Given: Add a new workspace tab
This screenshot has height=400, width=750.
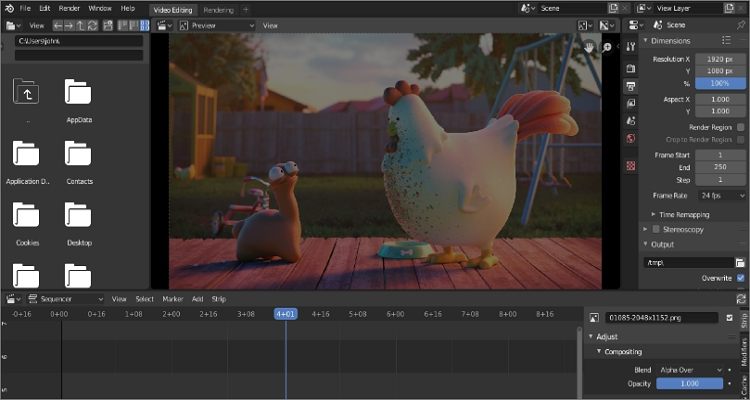Looking at the screenshot, I should (245, 10).
